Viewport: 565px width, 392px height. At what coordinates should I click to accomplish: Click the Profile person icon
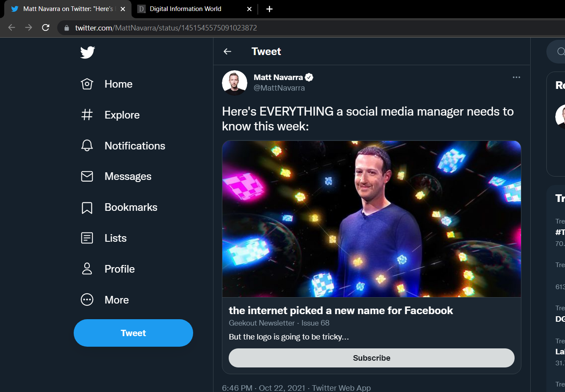87,269
